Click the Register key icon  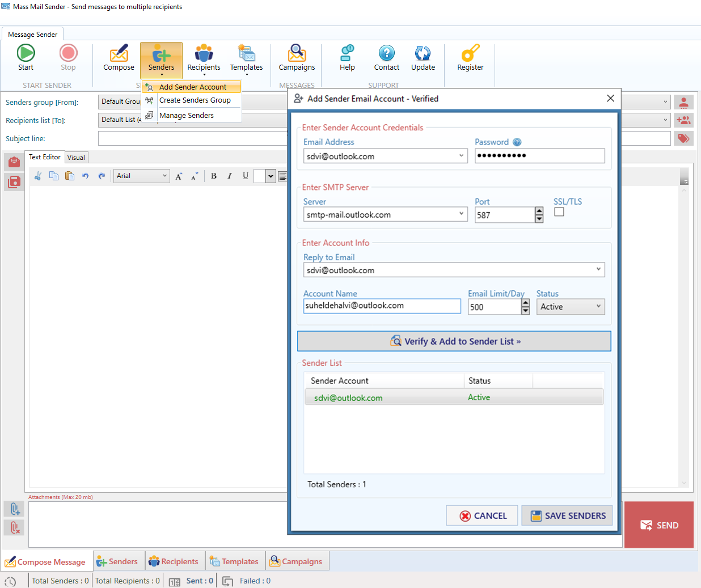coord(470,53)
